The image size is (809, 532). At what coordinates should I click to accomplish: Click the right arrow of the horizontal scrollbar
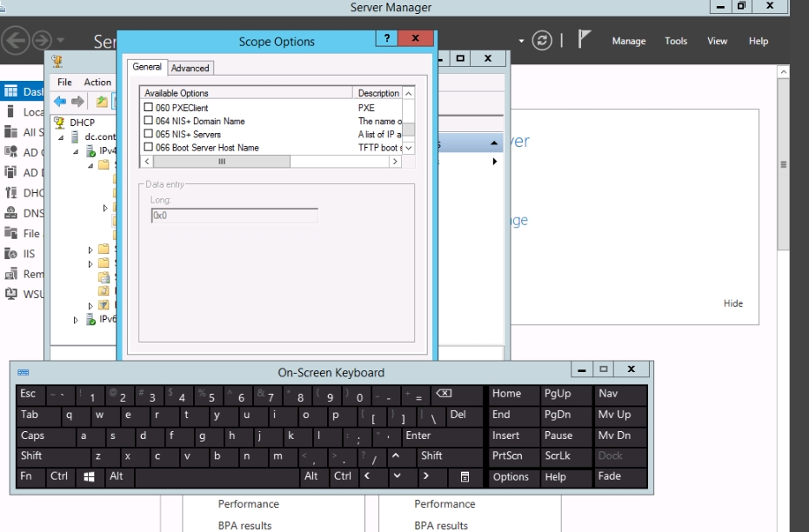click(x=395, y=162)
